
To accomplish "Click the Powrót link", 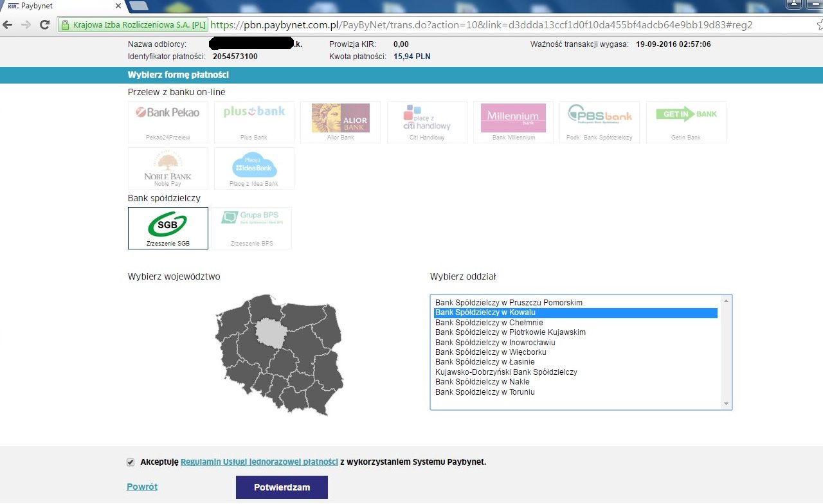I will point(142,487).
